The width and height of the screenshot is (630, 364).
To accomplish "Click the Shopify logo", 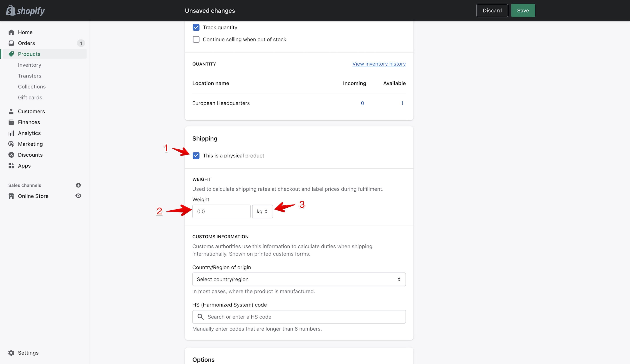I will pyautogui.click(x=25, y=10).
